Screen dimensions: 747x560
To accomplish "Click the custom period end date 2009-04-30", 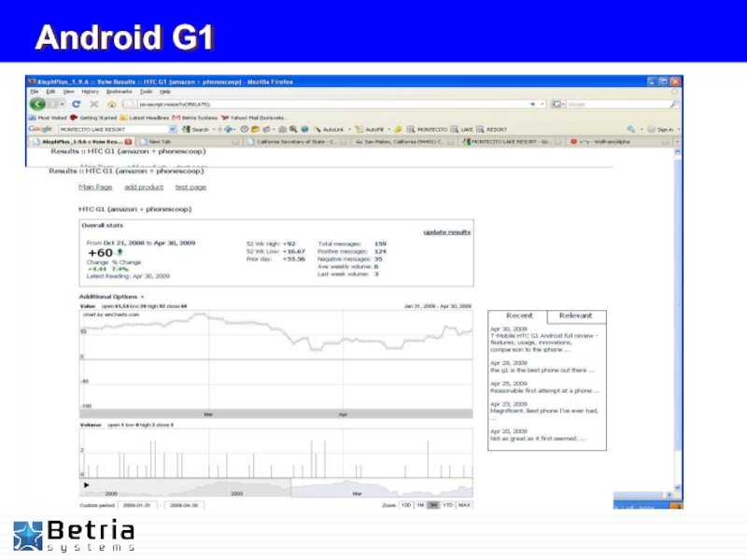I will coord(184,505).
